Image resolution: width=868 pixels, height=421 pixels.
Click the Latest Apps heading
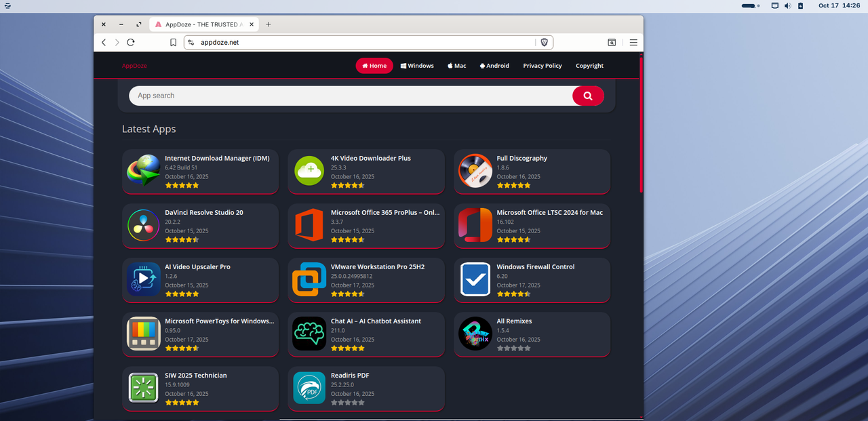[x=149, y=129]
